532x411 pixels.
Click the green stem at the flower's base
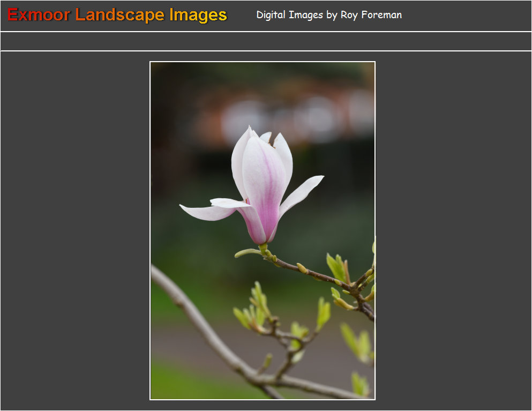[264, 248]
